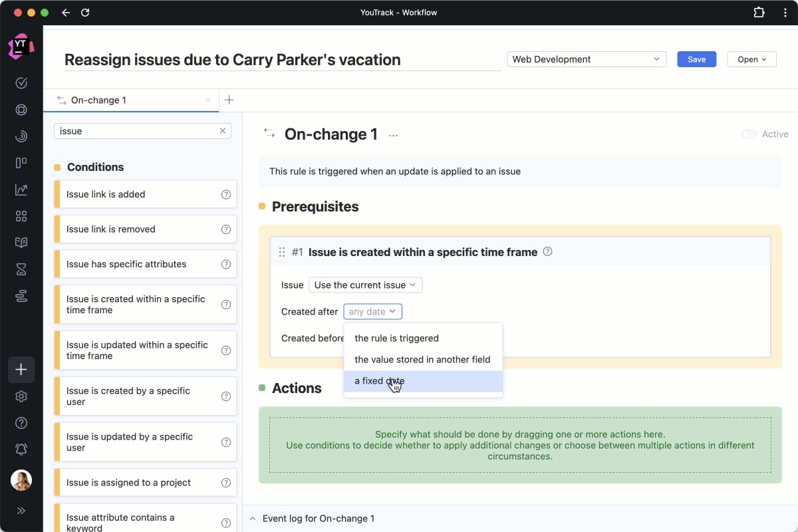Click the notifications bell icon
Screen dimensions: 798x532
click(21, 450)
